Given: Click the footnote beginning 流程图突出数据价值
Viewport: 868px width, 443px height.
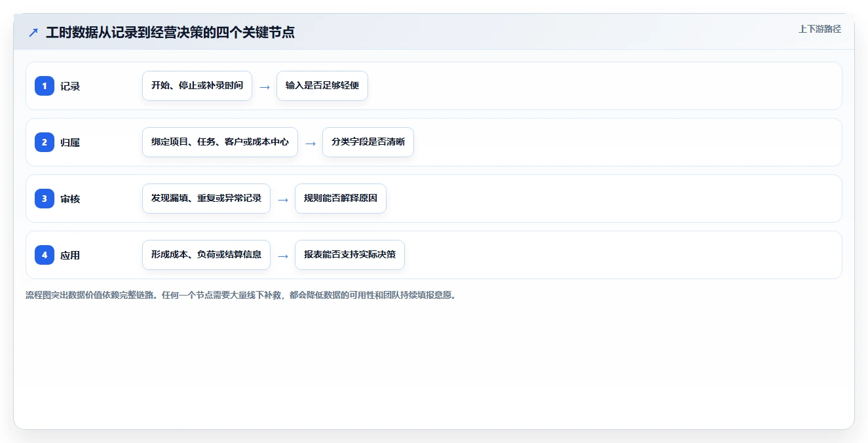Looking at the screenshot, I should (x=240, y=295).
